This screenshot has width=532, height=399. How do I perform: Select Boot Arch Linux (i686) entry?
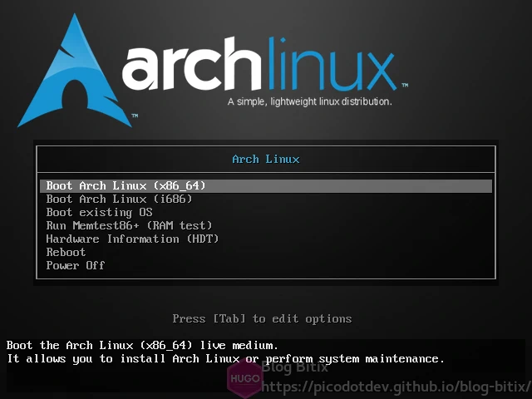pyautogui.click(x=119, y=199)
